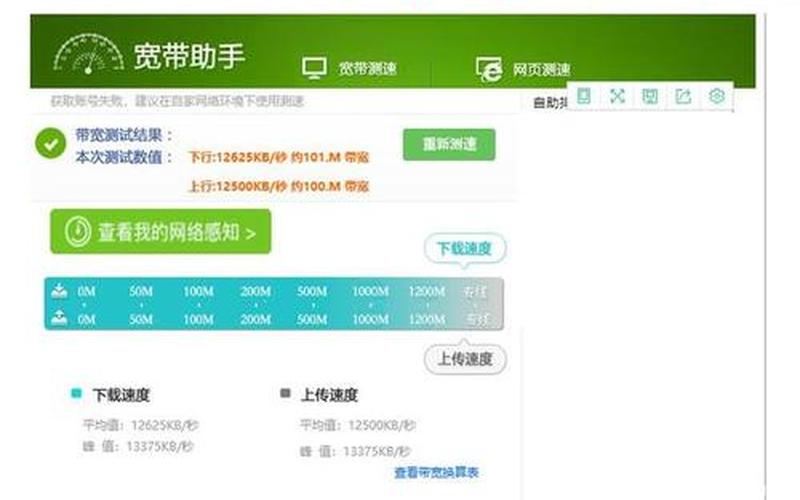The width and height of the screenshot is (800, 500).
Task: Click the speedometer logo icon
Action: pyautogui.click(x=89, y=54)
